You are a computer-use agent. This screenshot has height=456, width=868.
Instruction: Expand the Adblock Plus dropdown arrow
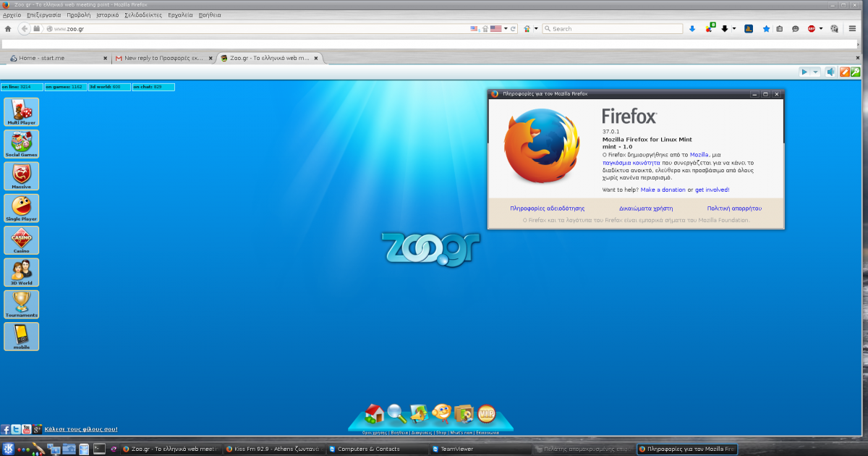(820, 29)
